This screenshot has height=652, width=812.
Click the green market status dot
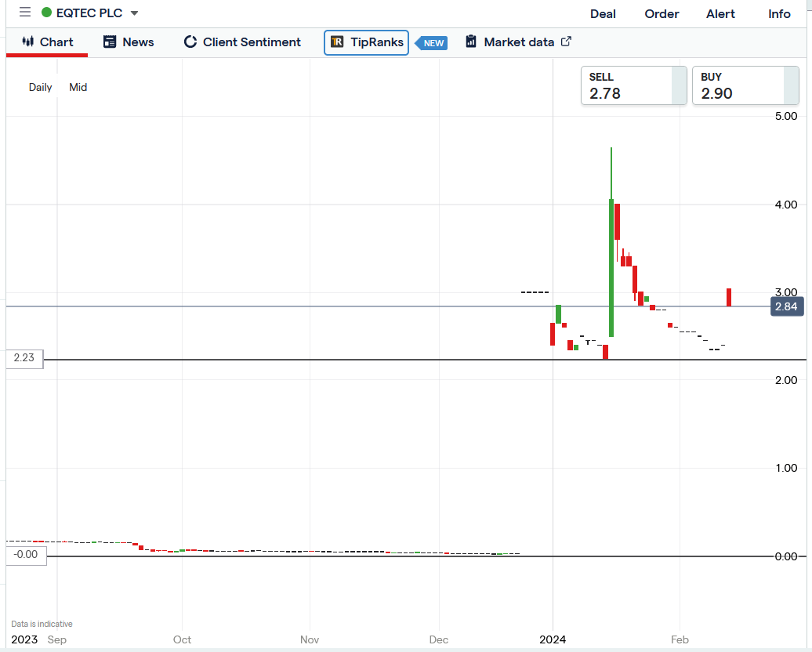point(46,13)
